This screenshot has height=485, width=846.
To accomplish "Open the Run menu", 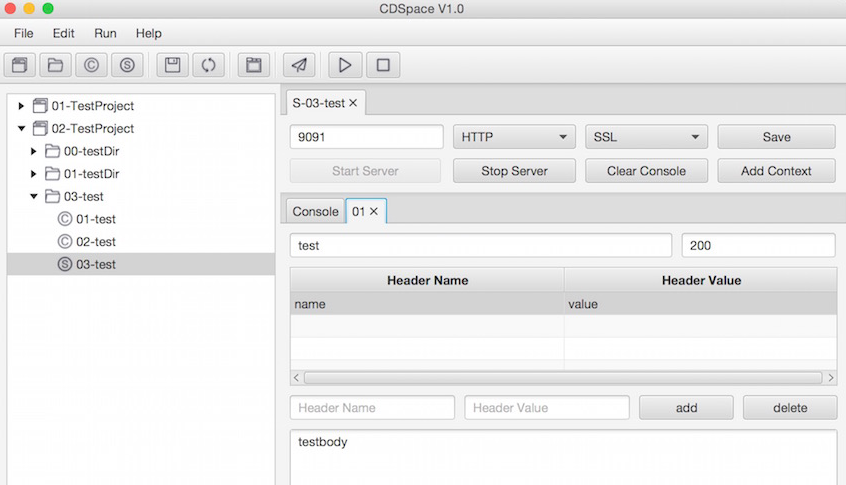I will pos(105,33).
